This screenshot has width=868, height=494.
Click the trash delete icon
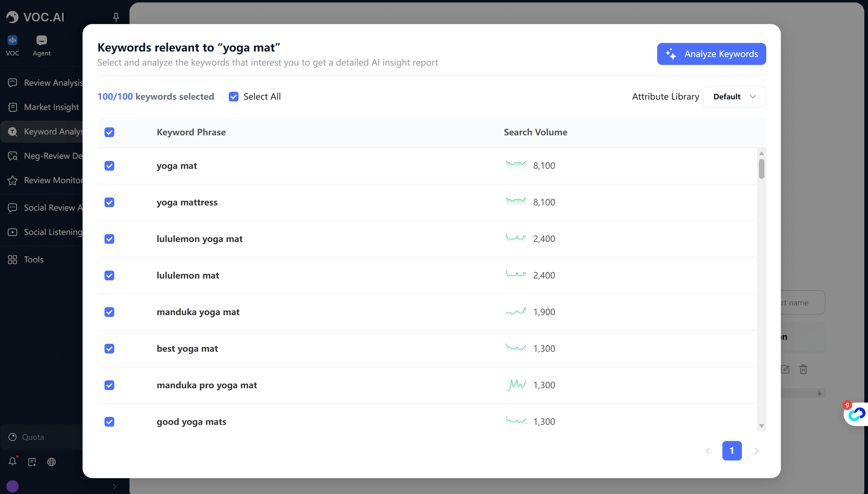coord(803,369)
